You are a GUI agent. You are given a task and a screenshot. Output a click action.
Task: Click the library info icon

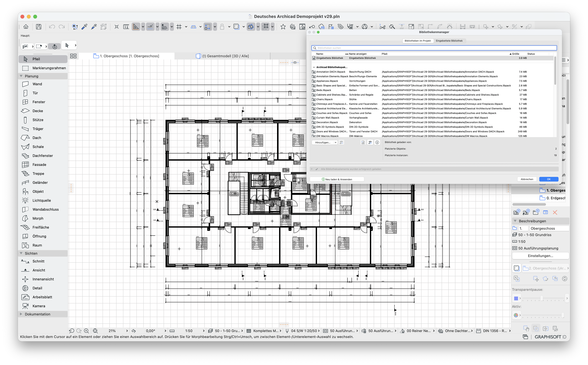click(377, 142)
